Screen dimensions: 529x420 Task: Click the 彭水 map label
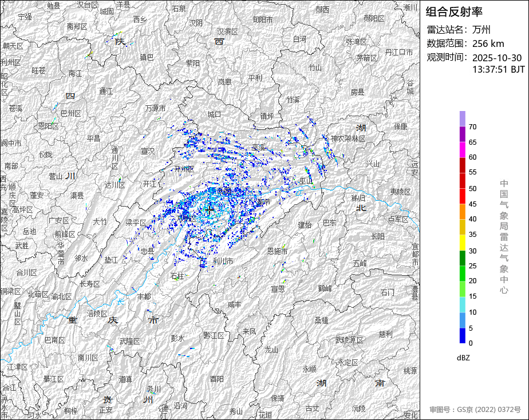click(x=178, y=338)
